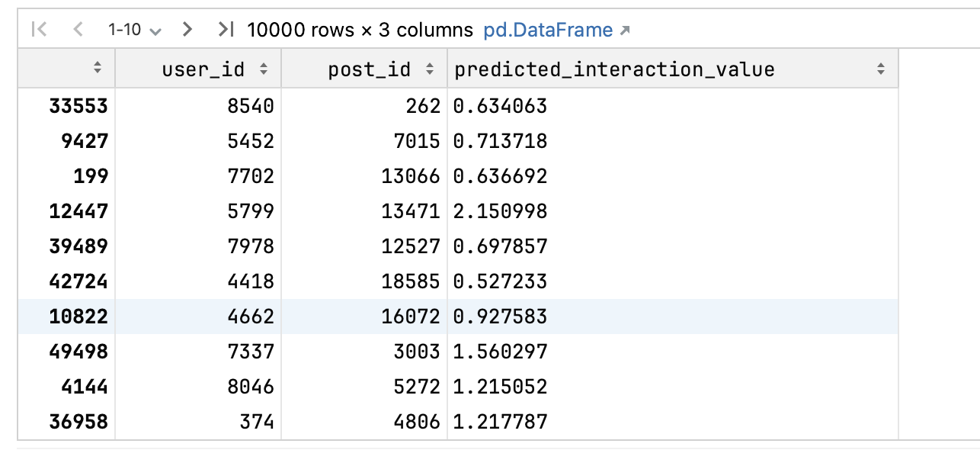Select row index 33553
The image size is (980, 450).
pos(78,106)
